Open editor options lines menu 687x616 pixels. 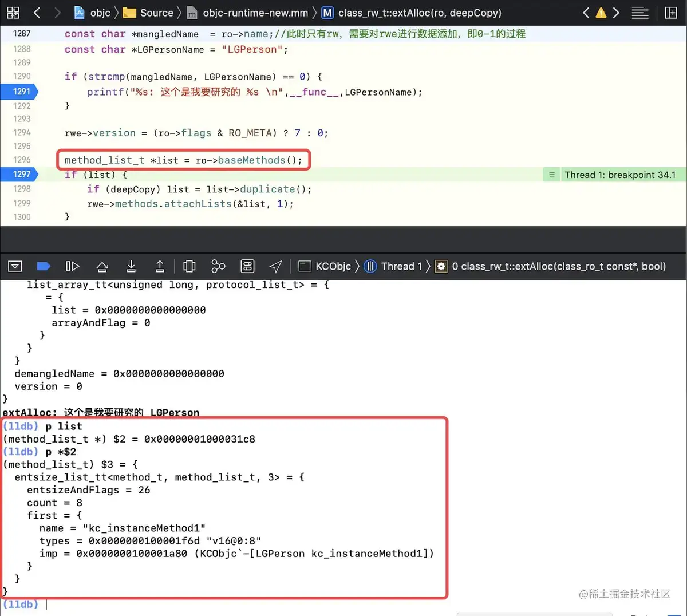click(640, 13)
